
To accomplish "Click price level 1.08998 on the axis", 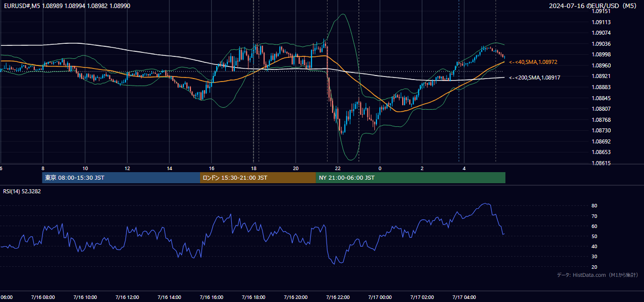I will (601, 54).
